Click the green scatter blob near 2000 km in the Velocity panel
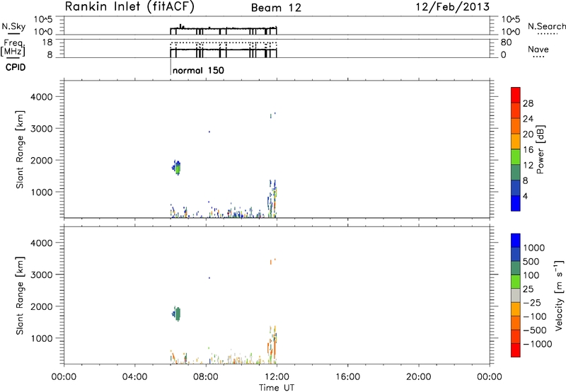The image size is (566, 392). 177,313
